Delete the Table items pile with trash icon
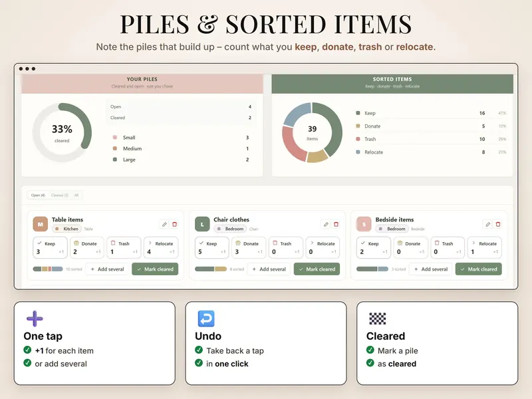532x399 pixels. [x=174, y=224]
